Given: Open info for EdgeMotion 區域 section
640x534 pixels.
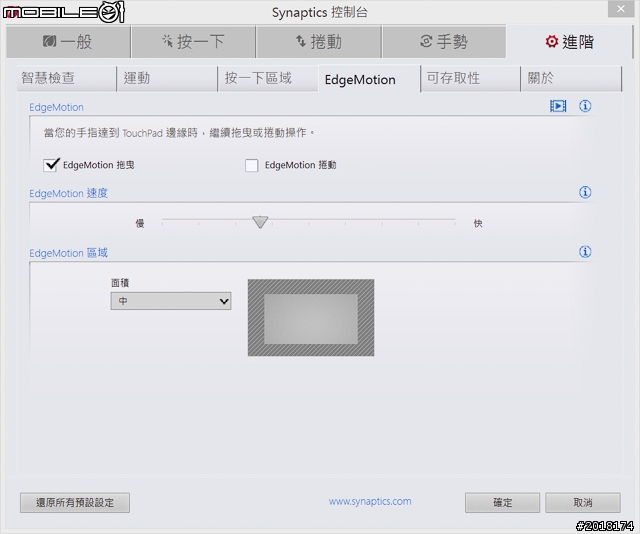Looking at the screenshot, I should click(x=585, y=251).
